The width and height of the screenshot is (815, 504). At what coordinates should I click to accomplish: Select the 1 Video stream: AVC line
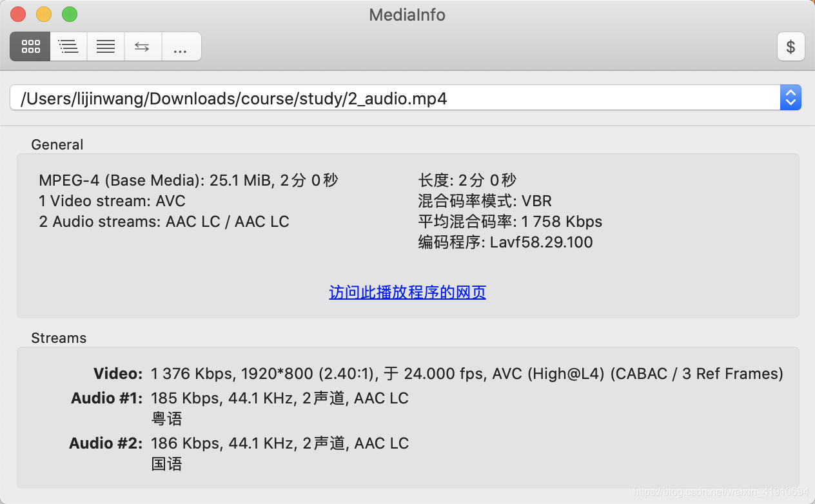coord(112,201)
